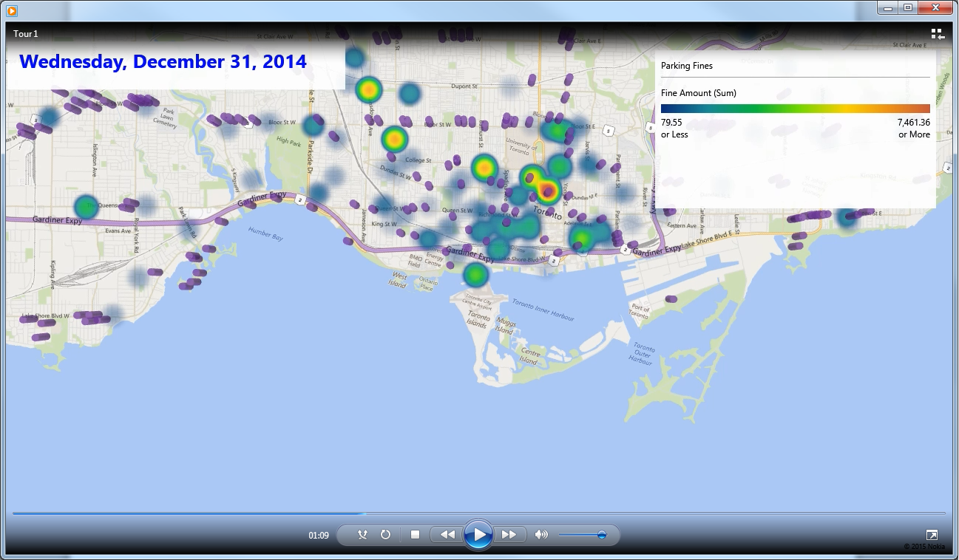Screen dimensions: 959x560
Task: Click the 7,461.36 legend maximum value
Action: pos(914,123)
